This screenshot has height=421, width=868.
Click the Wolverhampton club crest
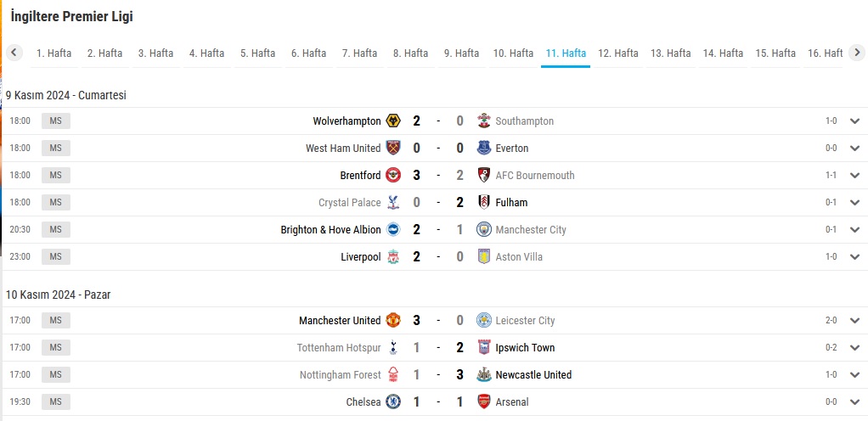pos(393,121)
